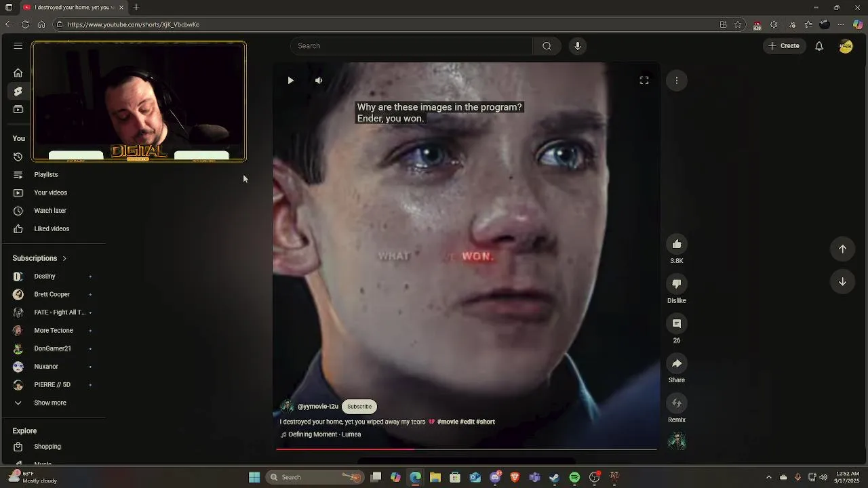This screenshot has height=488, width=868.
Task: Go back in the browser toolbar
Action: [x=9, y=24]
